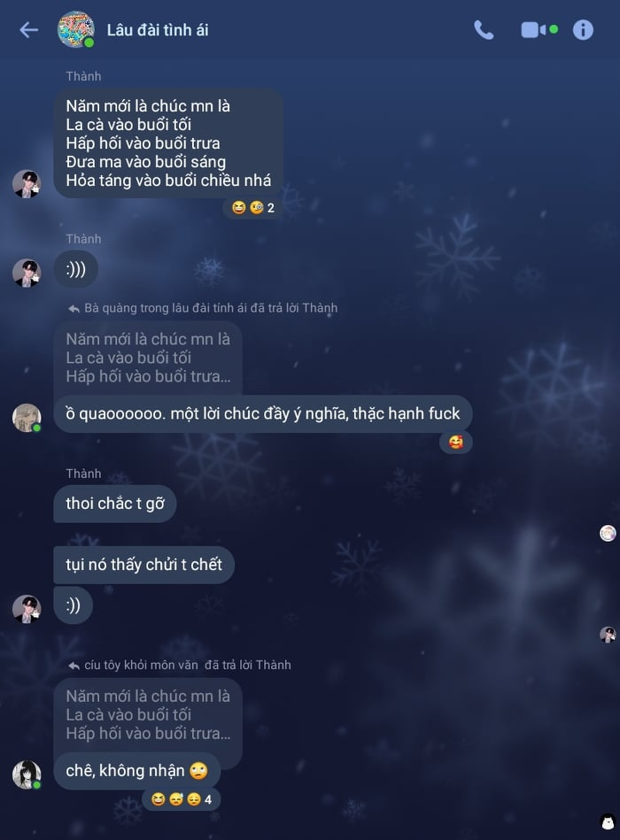Select the message thoi chắc t gỡ
620x840 pixels.
(x=114, y=504)
